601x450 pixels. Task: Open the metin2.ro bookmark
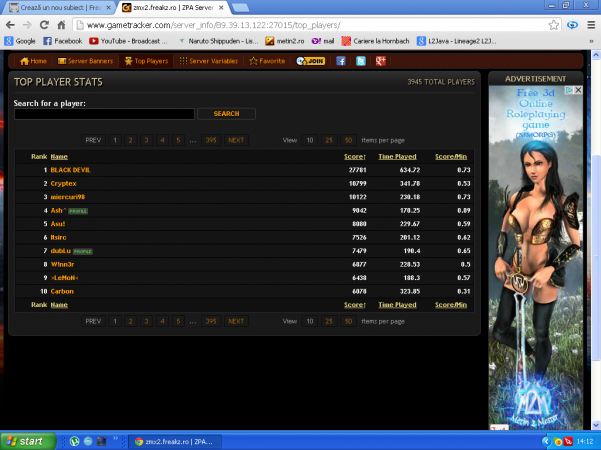tap(284, 41)
